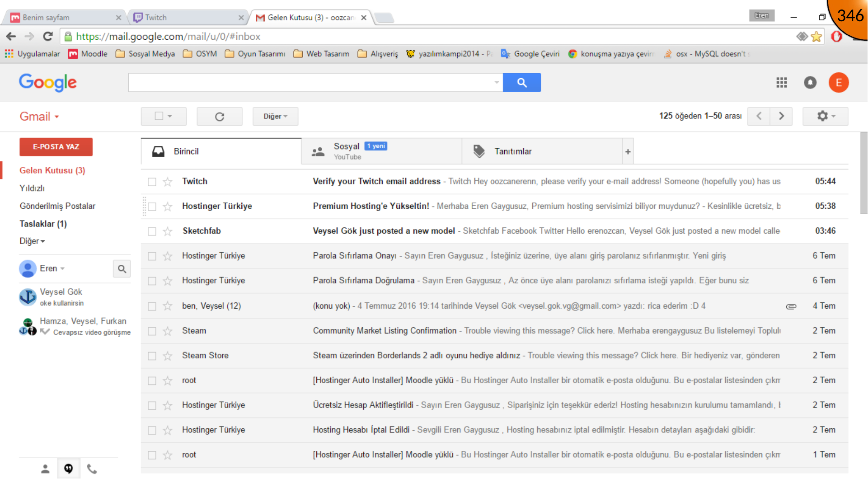
Task: Tick checkbox for ben, Veysel (12) conversation
Action: (x=152, y=306)
